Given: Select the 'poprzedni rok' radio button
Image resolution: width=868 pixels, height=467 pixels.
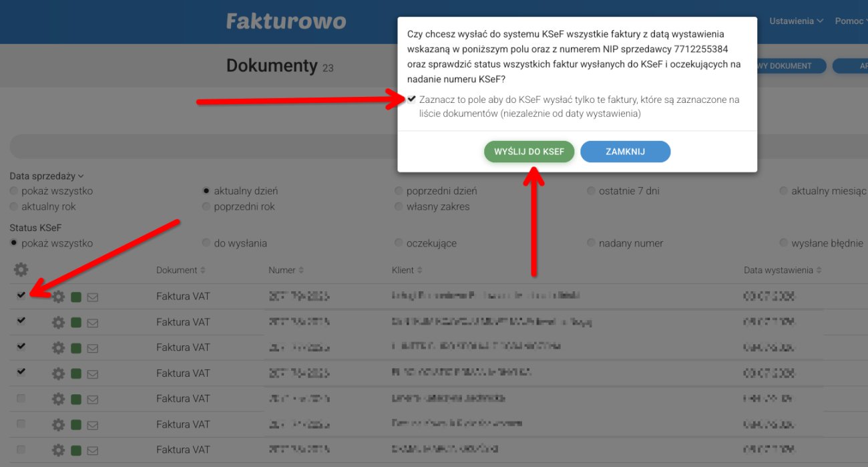Looking at the screenshot, I should click(207, 207).
